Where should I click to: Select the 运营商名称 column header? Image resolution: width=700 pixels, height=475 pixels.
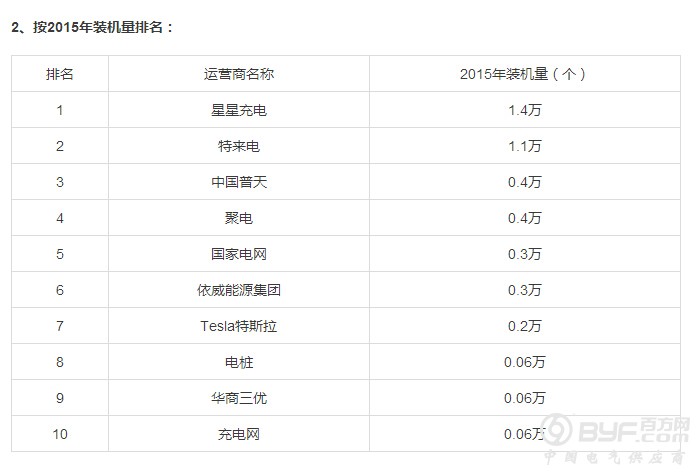tap(239, 74)
